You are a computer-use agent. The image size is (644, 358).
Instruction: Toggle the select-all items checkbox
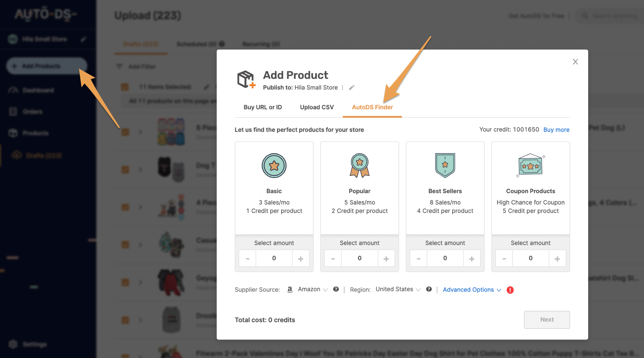125,87
